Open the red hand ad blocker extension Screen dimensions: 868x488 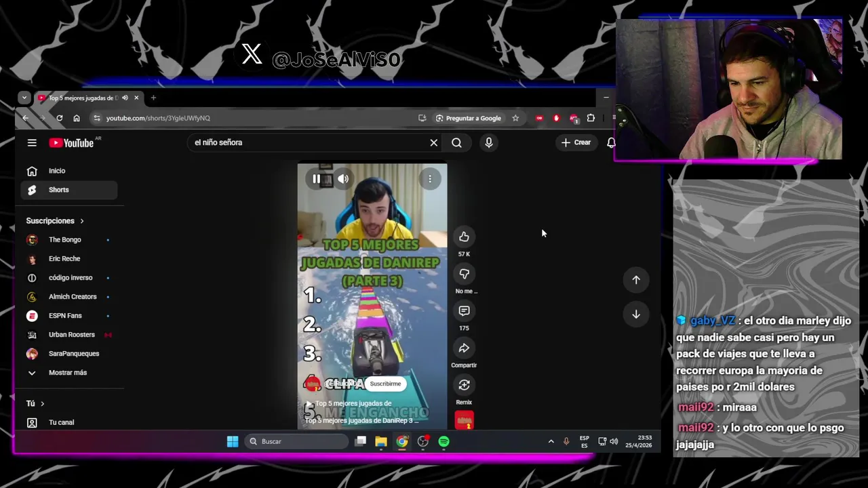tap(557, 118)
